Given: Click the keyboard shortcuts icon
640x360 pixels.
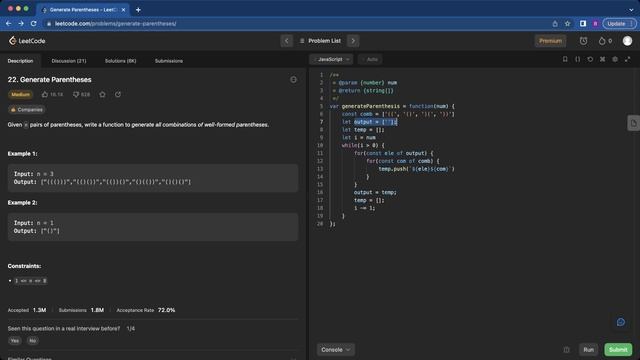Looking at the screenshot, I should [602, 60].
